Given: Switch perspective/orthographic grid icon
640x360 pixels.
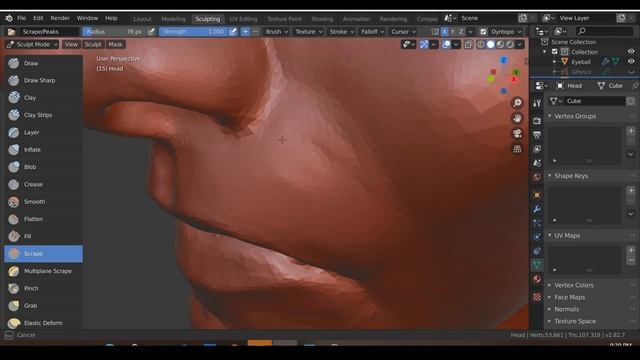Looking at the screenshot, I should point(517,149).
